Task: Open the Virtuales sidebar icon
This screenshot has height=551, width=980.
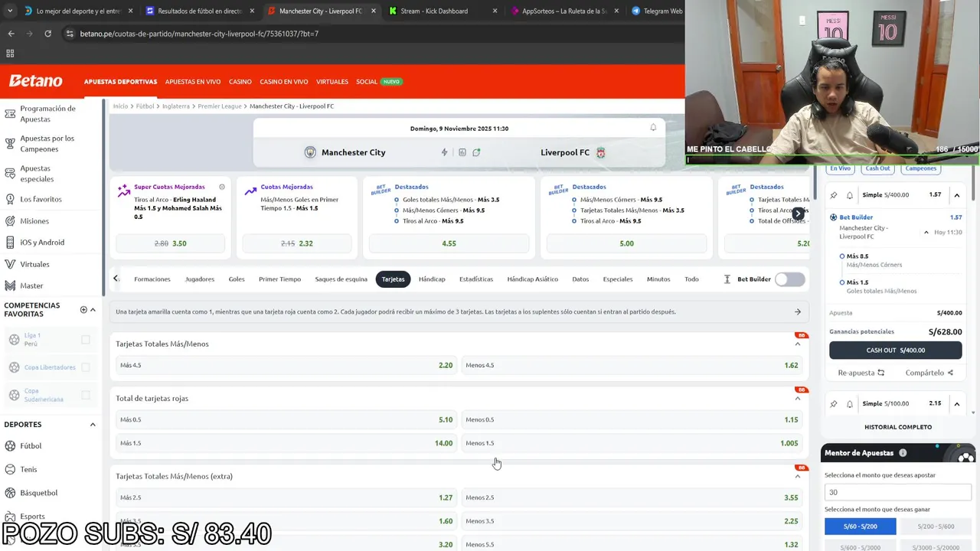Action: (10, 264)
